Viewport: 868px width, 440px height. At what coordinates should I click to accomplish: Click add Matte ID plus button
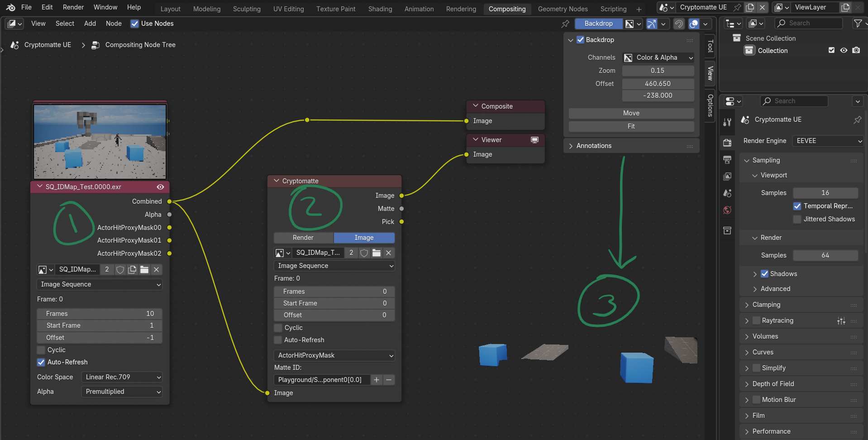(x=377, y=380)
